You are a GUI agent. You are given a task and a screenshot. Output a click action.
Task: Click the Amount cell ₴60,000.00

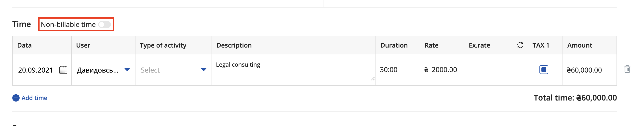pyautogui.click(x=584, y=70)
